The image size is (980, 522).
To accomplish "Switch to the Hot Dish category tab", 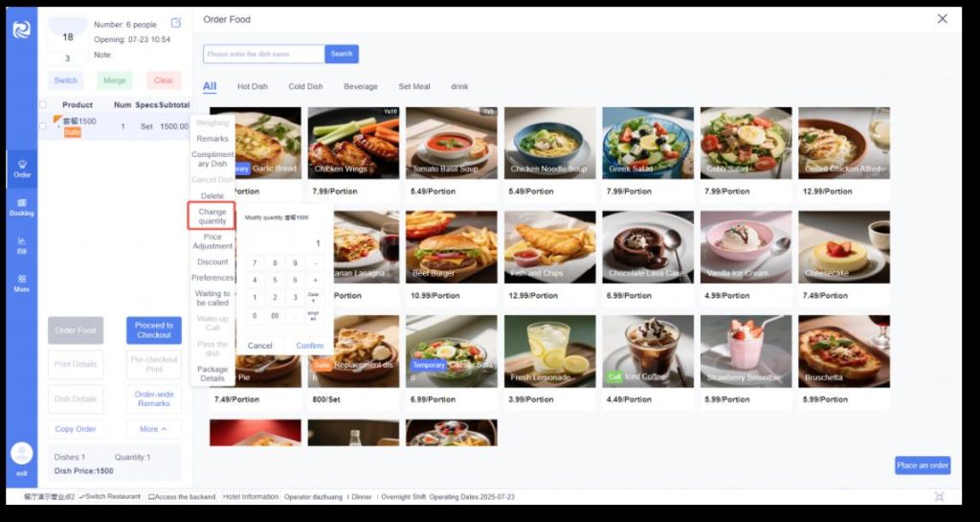I will click(x=253, y=86).
